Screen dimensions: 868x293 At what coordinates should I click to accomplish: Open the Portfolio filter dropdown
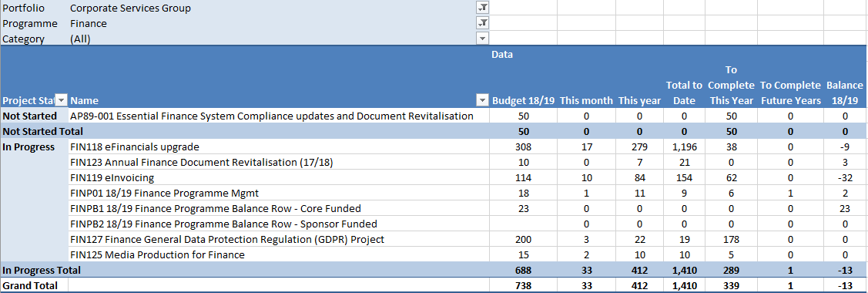click(483, 8)
